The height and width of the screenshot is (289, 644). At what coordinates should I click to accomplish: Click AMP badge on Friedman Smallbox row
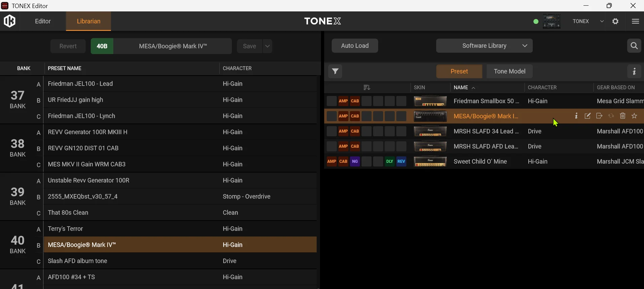pos(343,101)
